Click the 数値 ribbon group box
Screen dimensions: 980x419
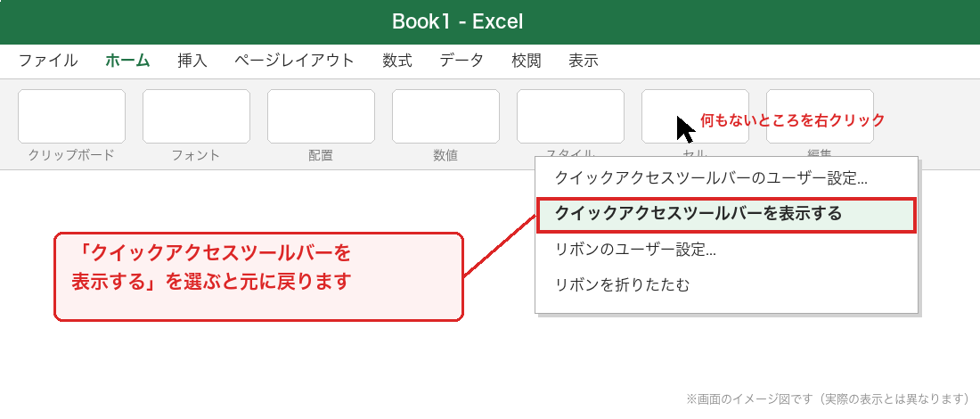[x=445, y=116]
